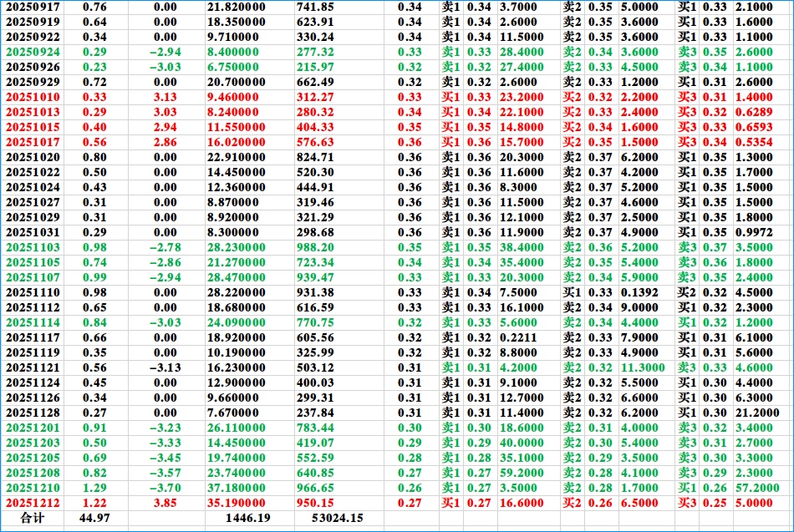794x532 pixels.
Task: Select red date 20251015
Action: (33, 128)
